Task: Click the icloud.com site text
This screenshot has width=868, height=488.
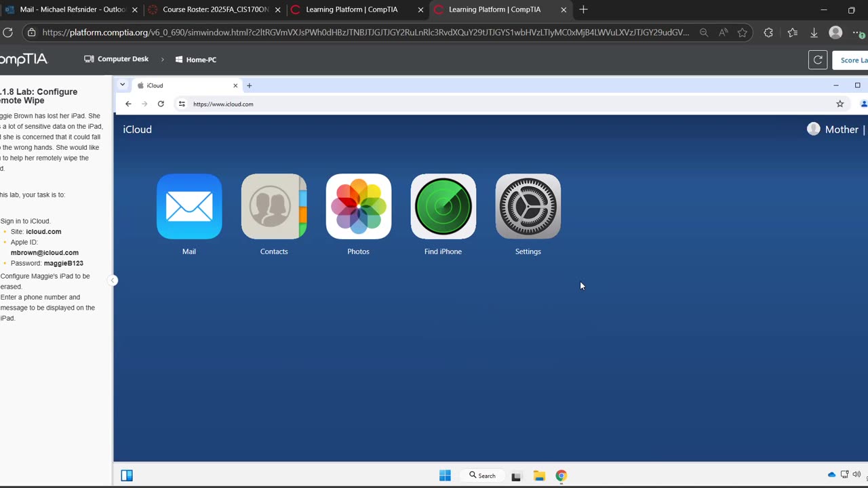Action: point(43,232)
